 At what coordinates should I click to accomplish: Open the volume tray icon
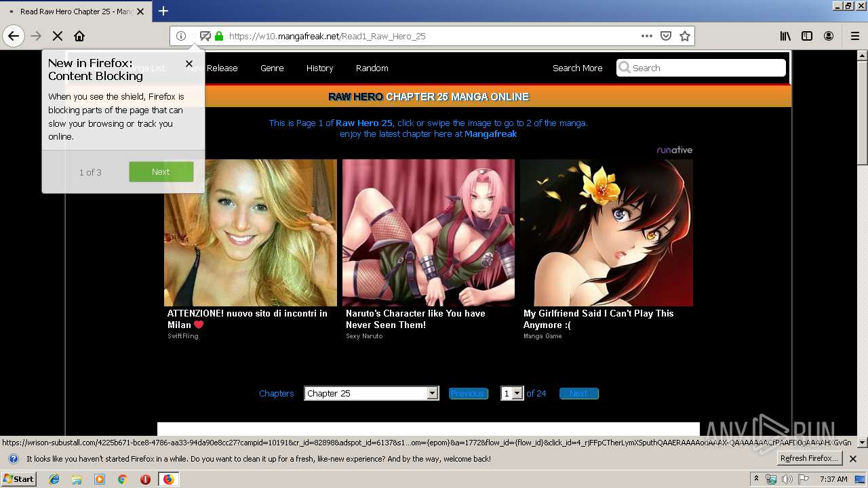pos(787,479)
